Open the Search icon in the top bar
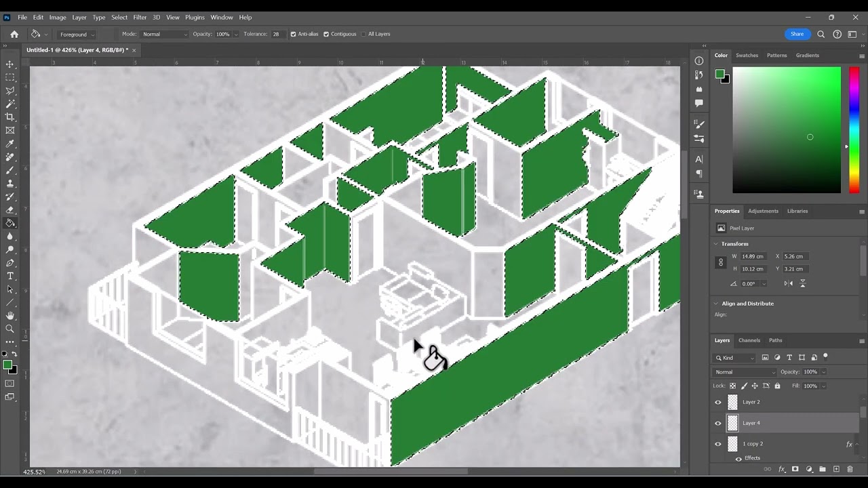 (x=821, y=34)
